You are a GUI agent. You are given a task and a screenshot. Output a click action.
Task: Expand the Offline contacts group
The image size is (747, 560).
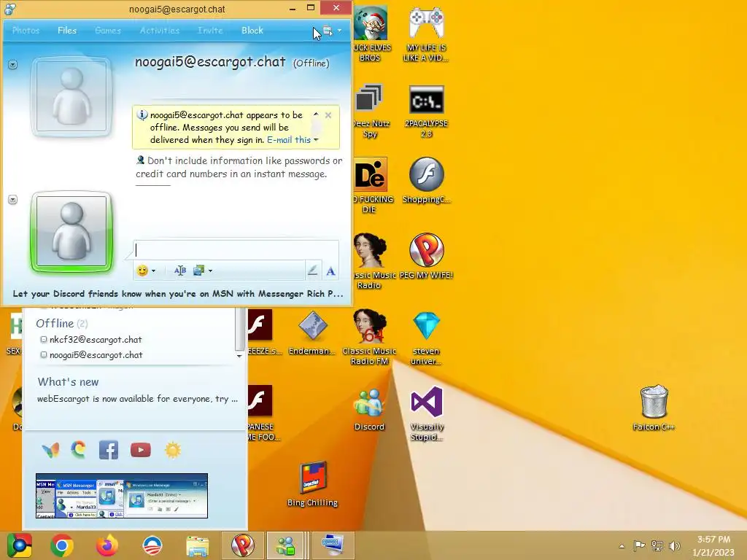tap(61, 324)
